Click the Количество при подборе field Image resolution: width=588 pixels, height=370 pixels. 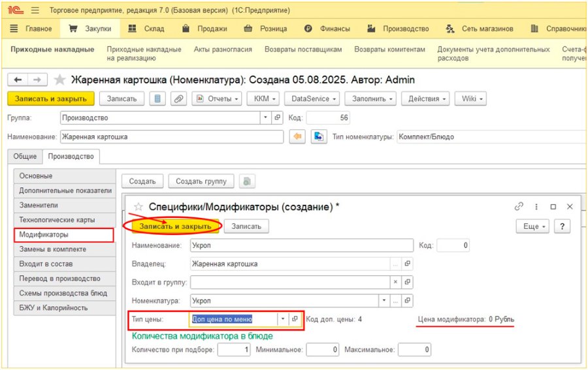click(x=234, y=350)
